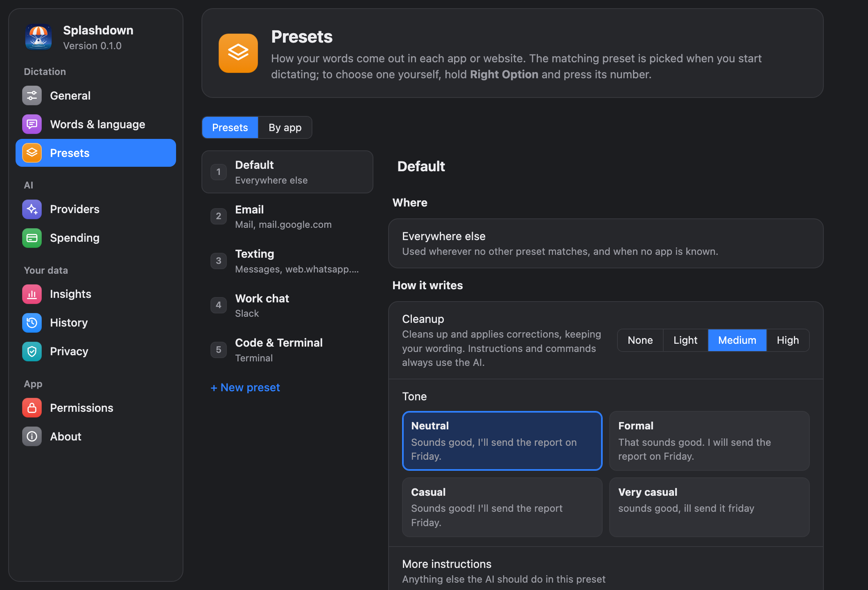Switch to the Presets tab

[x=230, y=127]
